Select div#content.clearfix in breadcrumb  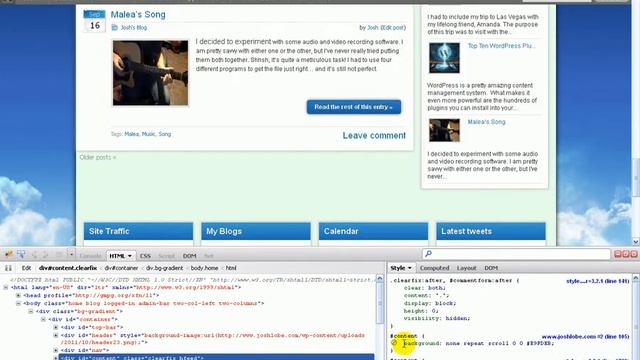pos(68,268)
